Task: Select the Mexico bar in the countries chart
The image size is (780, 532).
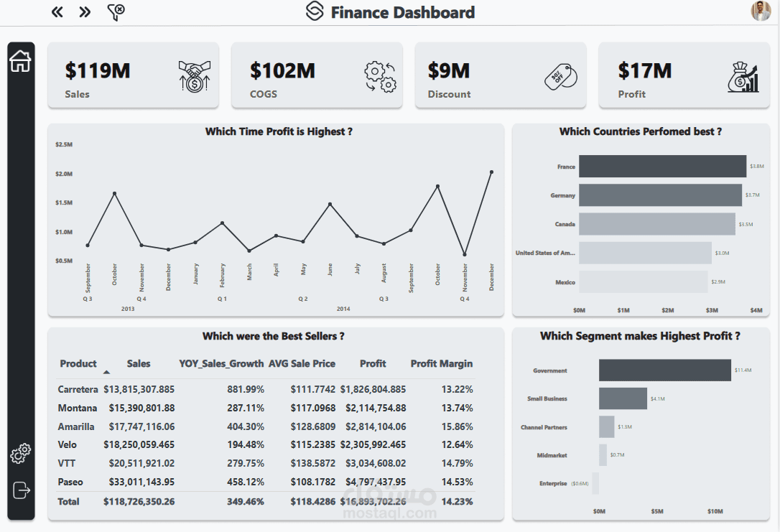Action: coord(643,281)
